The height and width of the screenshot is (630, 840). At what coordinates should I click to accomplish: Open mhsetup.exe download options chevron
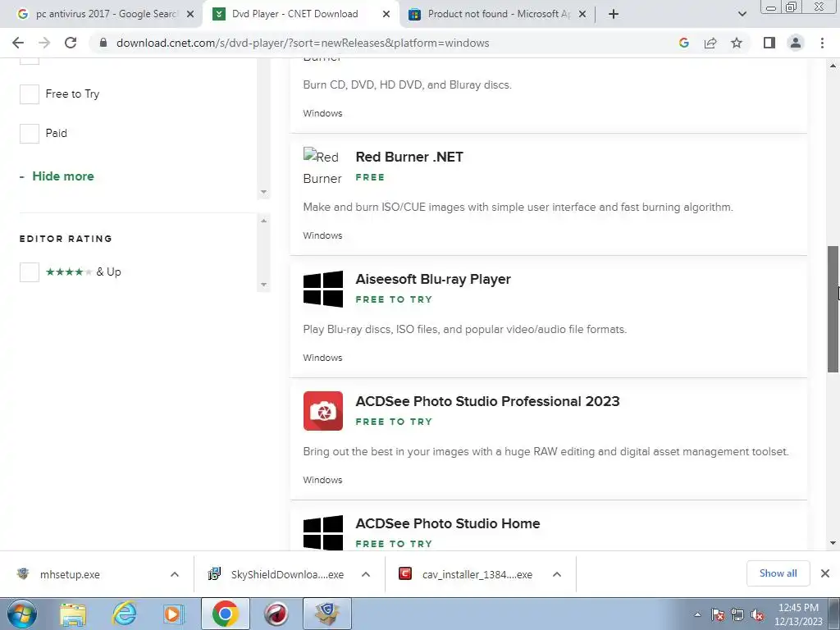click(175, 574)
